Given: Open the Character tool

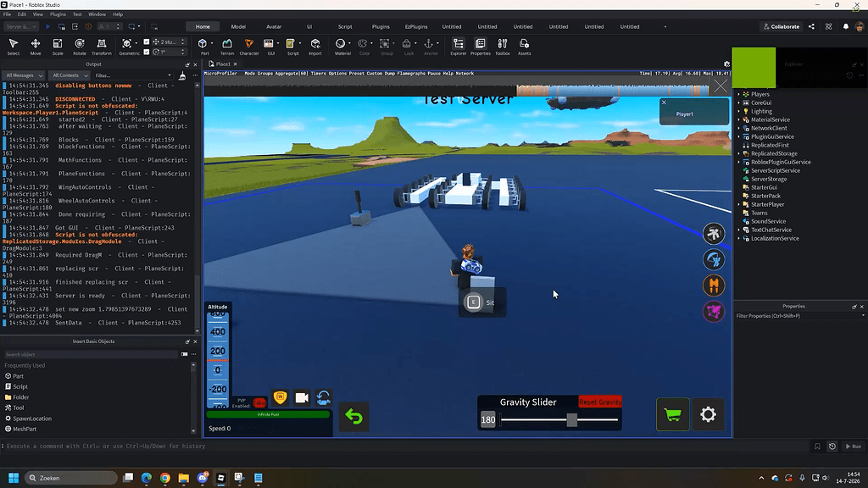Looking at the screenshot, I should pyautogui.click(x=249, y=47).
